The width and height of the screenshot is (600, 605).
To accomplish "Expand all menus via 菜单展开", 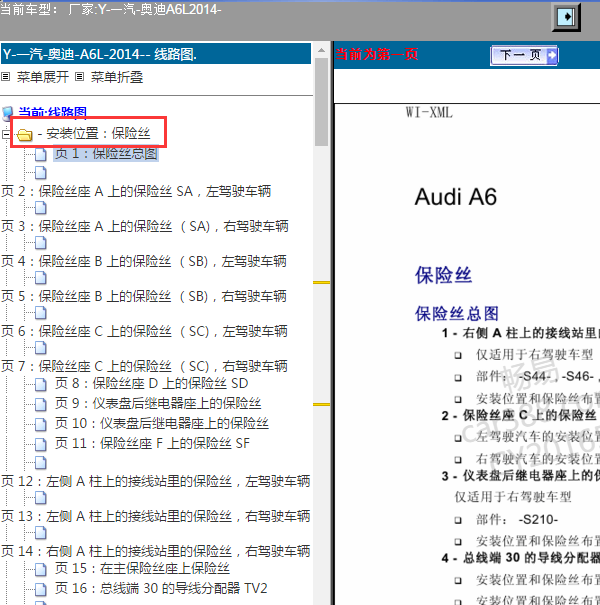I will [x=43, y=77].
